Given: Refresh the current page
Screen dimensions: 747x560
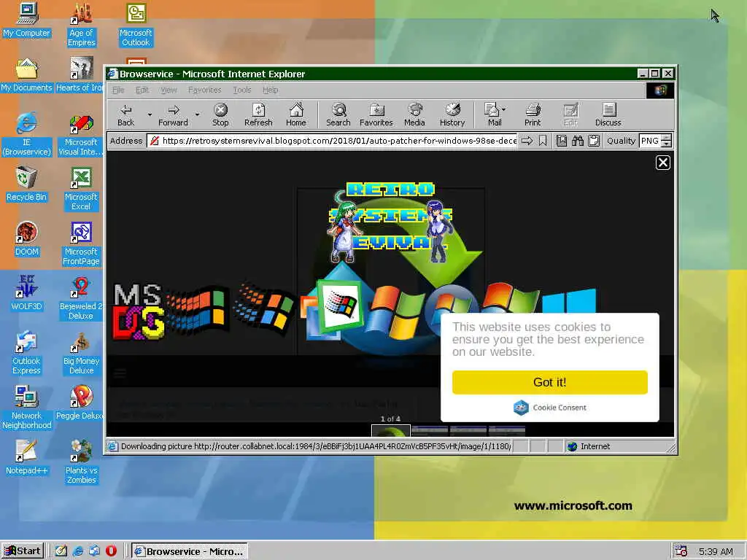Looking at the screenshot, I should click(258, 114).
